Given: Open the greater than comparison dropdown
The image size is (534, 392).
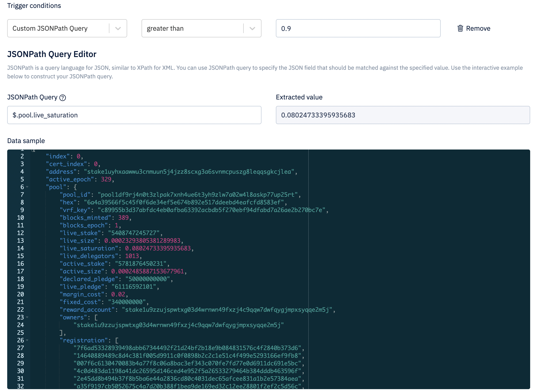Looking at the screenshot, I should (x=202, y=28).
